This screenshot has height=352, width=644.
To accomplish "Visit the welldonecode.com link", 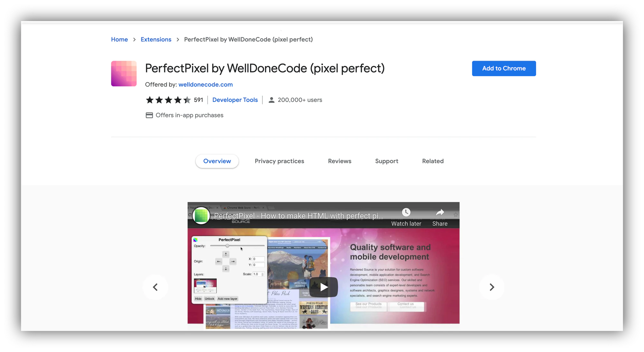I will tap(205, 84).
